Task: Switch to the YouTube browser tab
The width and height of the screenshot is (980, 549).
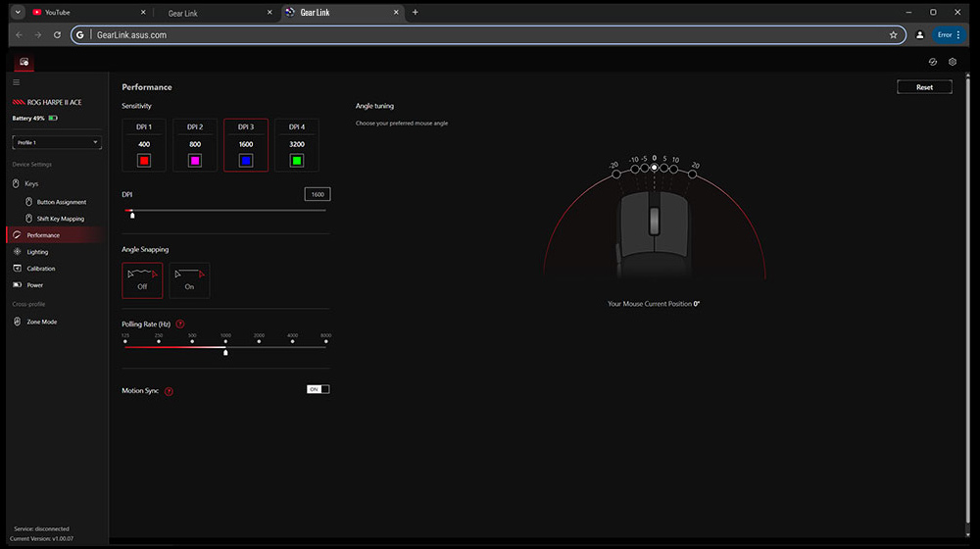Action: click(x=83, y=13)
